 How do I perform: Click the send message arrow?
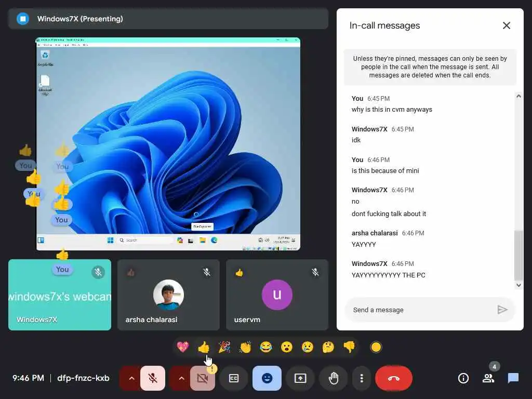click(502, 310)
